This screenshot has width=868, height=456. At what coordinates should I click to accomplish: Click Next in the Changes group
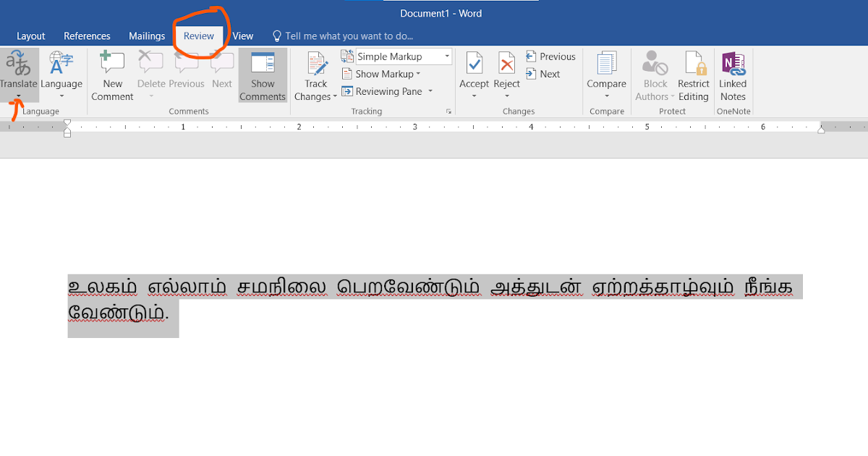click(x=543, y=73)
